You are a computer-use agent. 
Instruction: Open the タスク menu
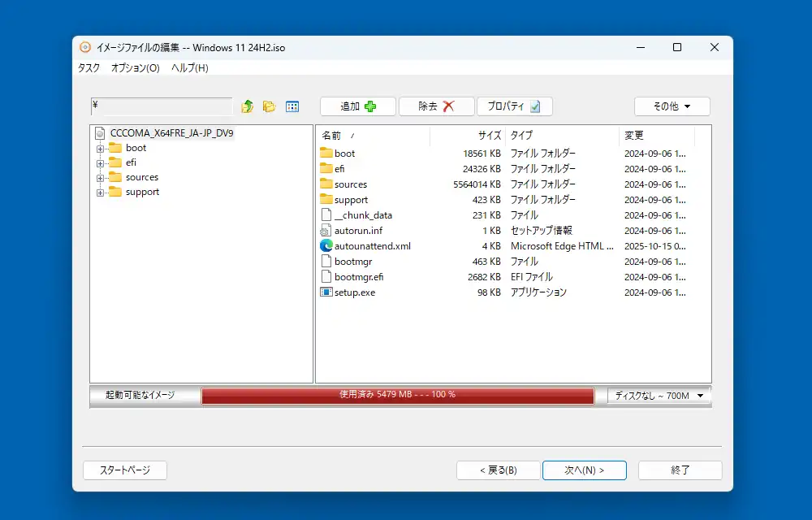(x=89, y=68)
